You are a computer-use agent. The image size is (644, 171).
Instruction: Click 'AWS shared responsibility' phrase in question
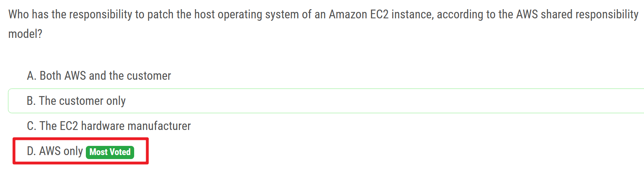pos(577,15)
